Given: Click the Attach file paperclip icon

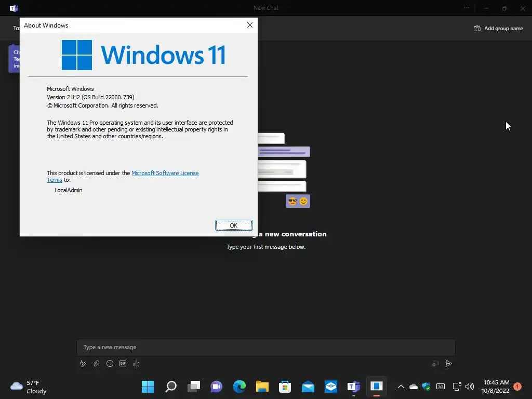Looking at the screenshot, I should tap(96, 364).
